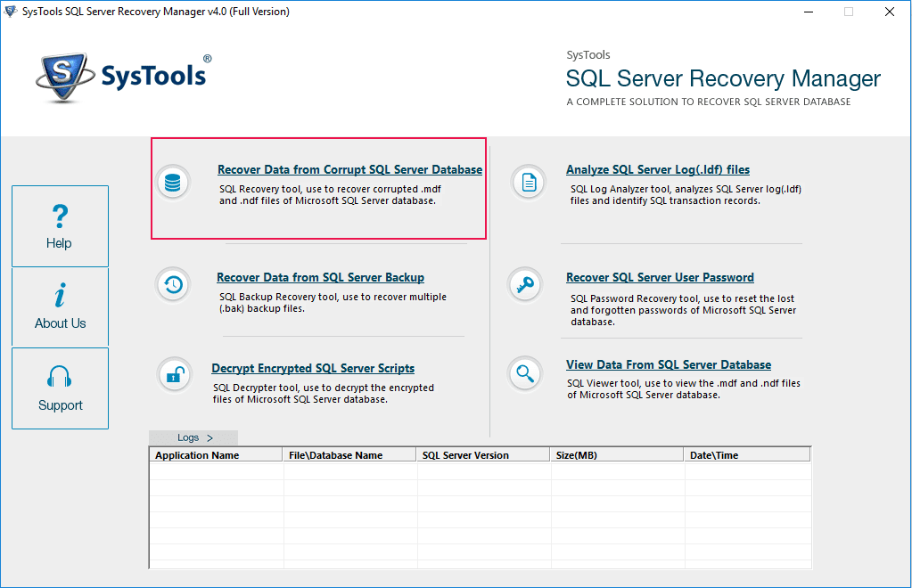Open the Help panel button
Screen dimensions: 912x588
point(60,226)
